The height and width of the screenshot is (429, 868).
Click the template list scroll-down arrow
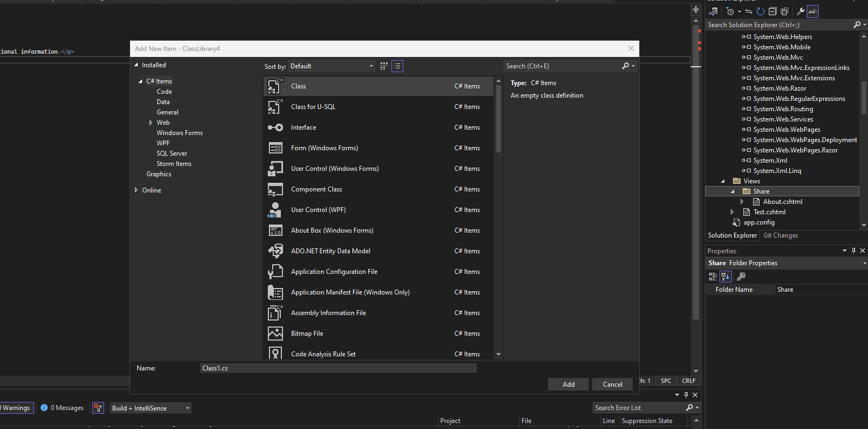[498, 355]
